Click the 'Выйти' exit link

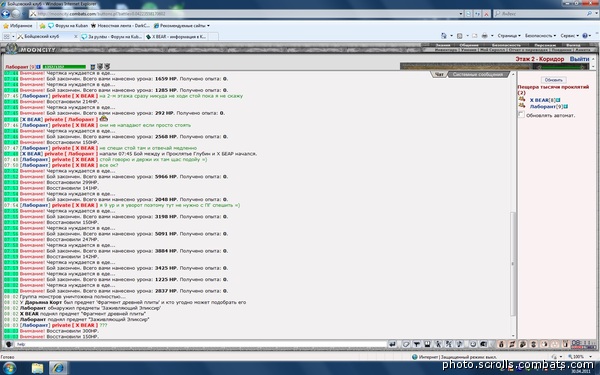pyautogui.click(x=579, y=59)
